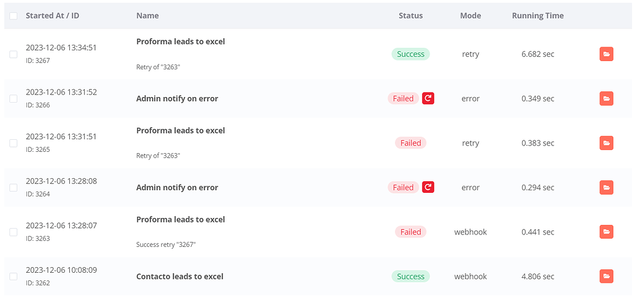644x303 pixels.
Task: Check the row for execution ID 3262
Action: click(x=13, y=276)
